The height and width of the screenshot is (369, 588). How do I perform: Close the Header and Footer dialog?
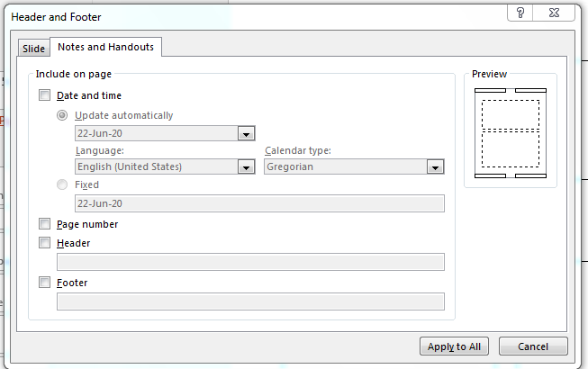[554, 13]
